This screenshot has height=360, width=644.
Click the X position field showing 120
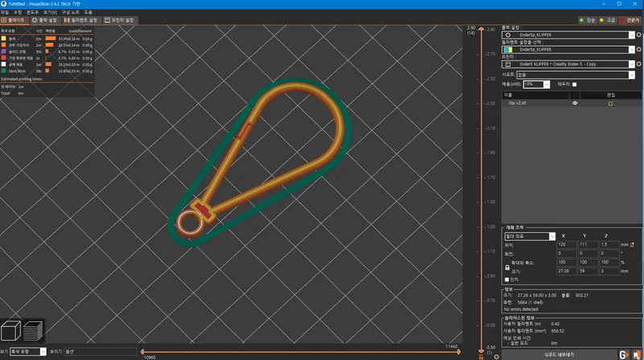click(566, 245)
